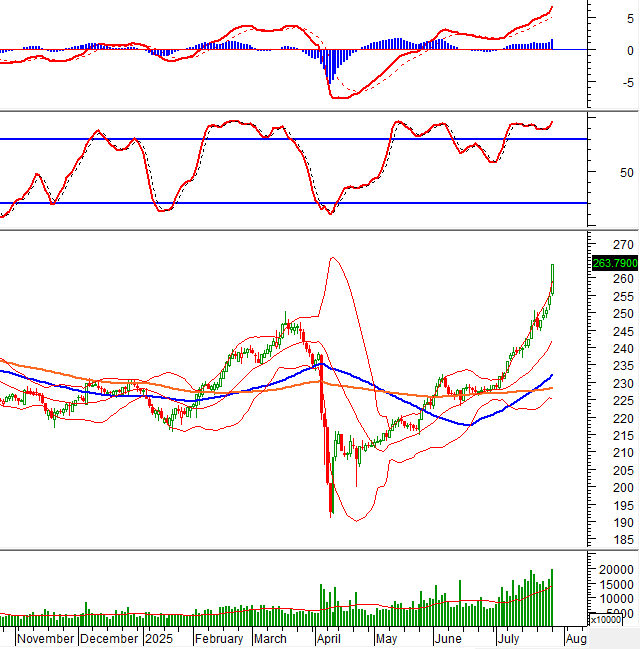640x649 pixels.
Task: Click the x10000 volume scale label
Action: tap(606, 620)
